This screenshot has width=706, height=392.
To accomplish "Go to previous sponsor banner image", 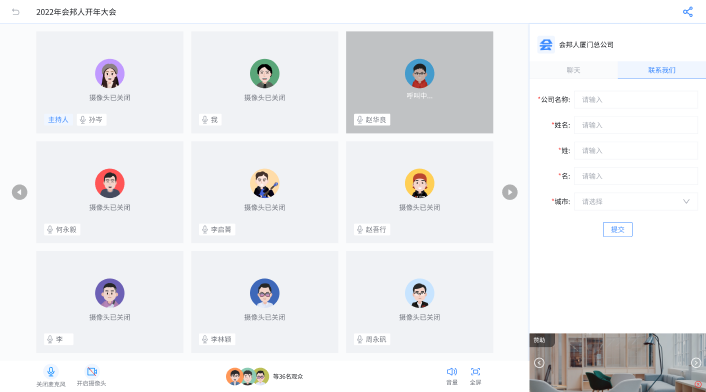I will (x=539, y=363).
